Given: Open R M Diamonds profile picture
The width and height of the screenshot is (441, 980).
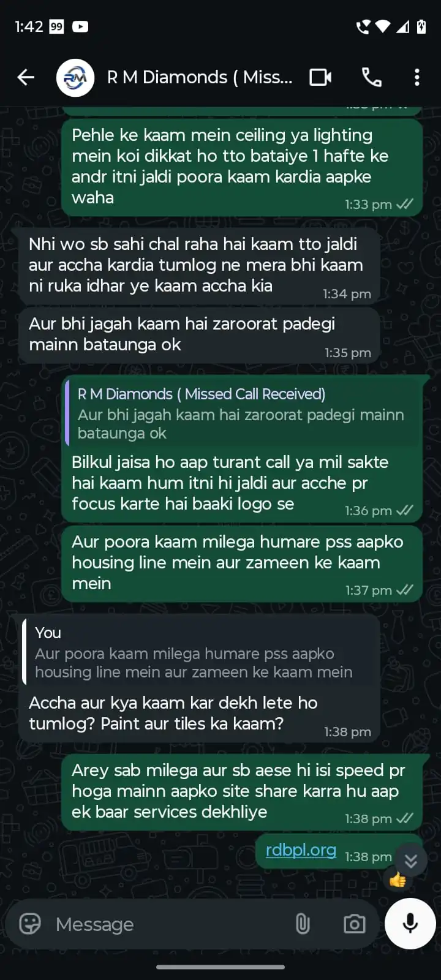Looking at the screenshot, I should [x=75, y=78].
